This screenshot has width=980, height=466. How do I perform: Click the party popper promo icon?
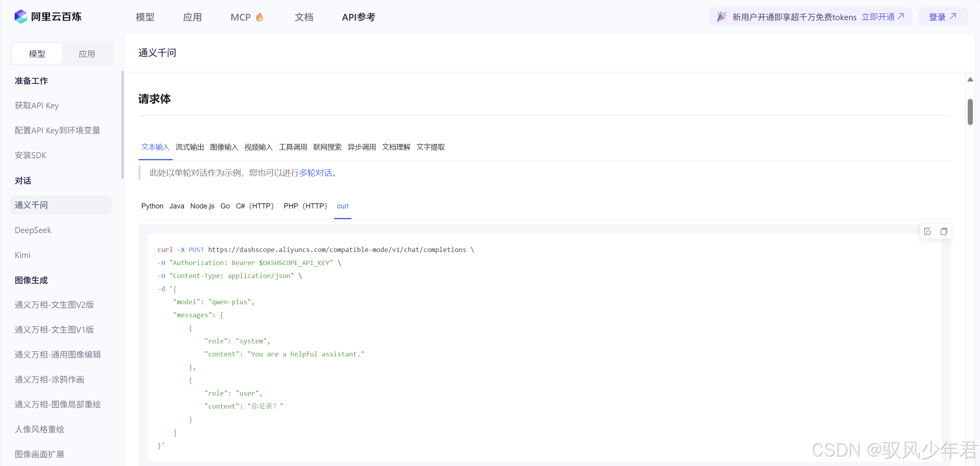[721, 17]
